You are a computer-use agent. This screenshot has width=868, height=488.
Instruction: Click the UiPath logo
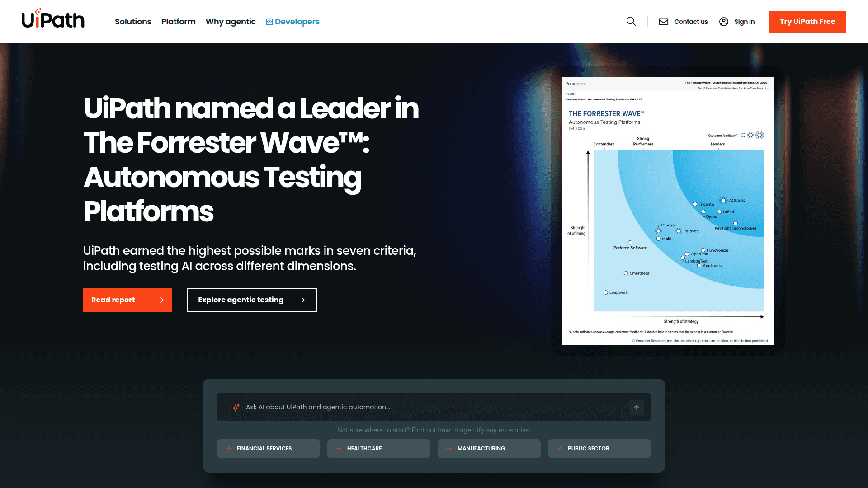(53, 19)
